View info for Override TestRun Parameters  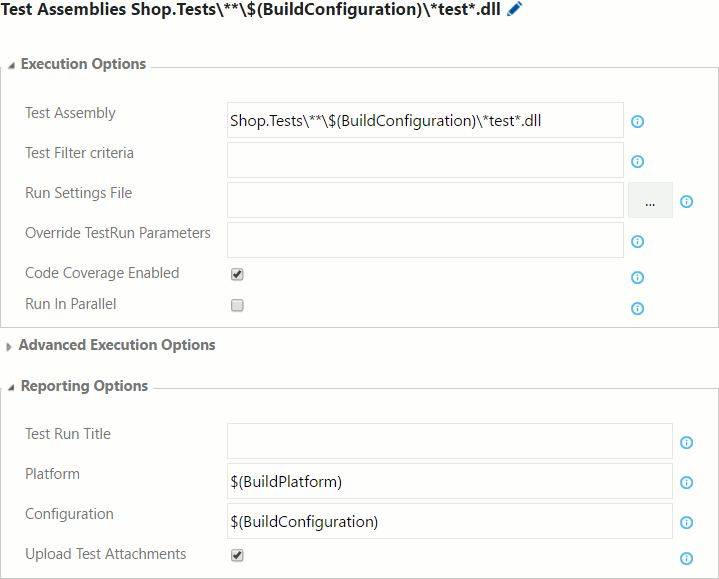(x=637, y=242)
